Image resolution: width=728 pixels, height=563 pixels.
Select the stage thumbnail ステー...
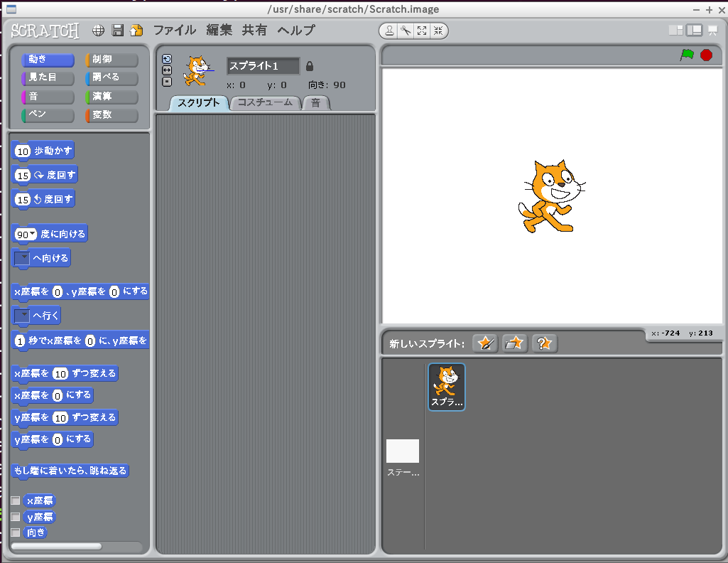pyautogui.click(x=403, y=458)
